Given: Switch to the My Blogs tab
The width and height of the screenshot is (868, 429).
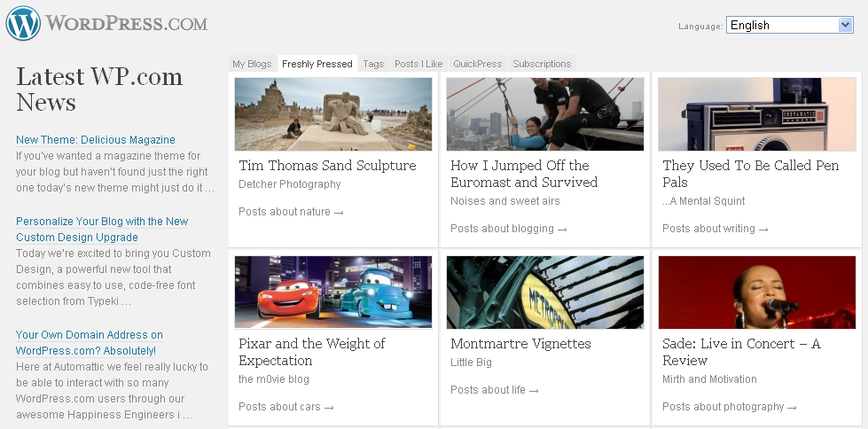Looking at the screenshot, I should [x=252, y=64].
